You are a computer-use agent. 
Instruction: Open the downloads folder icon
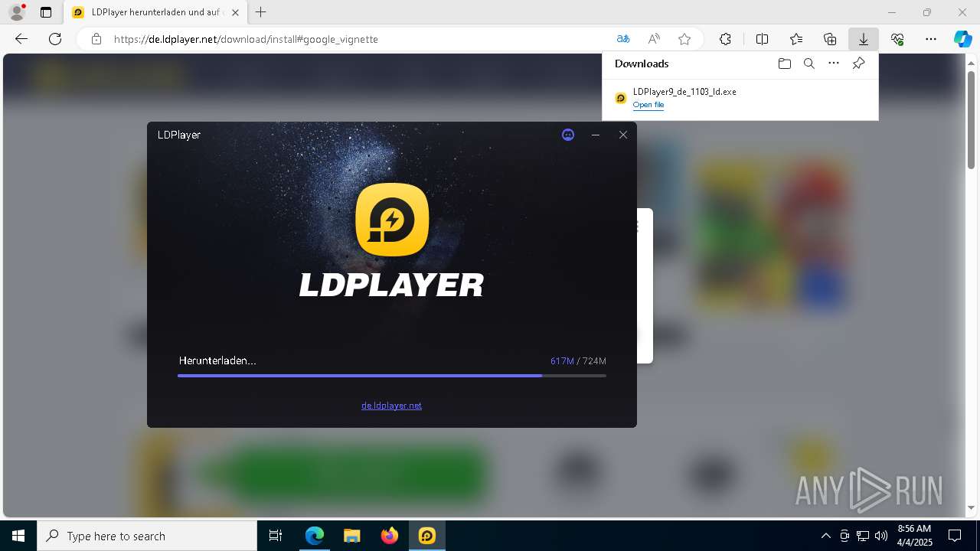tap(784, 64)
